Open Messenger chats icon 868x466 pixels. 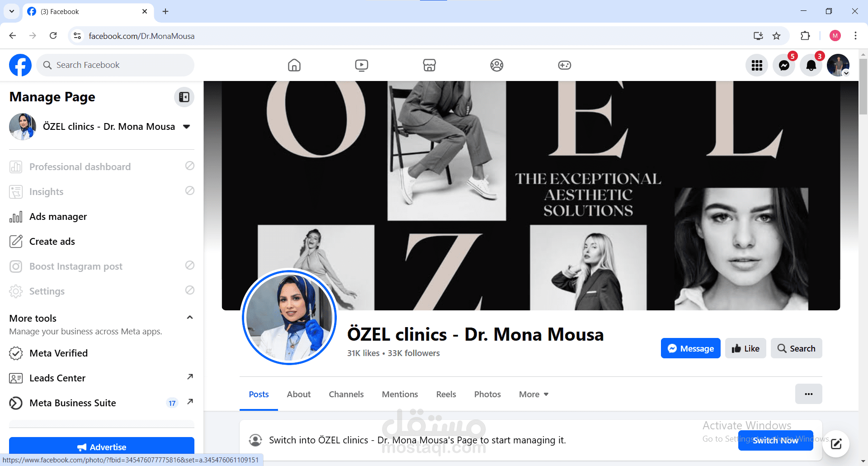pyautogui.click(x=784, y=65)
